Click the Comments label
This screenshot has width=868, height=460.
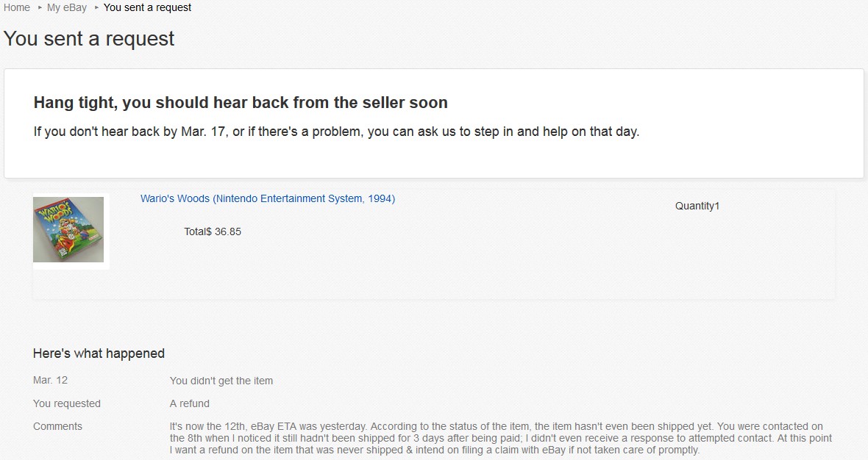tap(57, 426)
